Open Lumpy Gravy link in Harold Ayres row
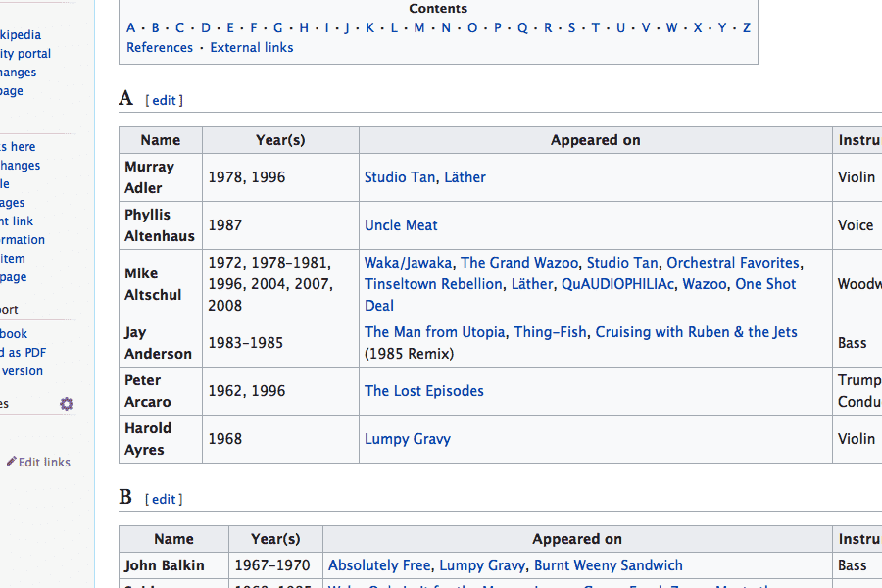 coord(408,439)
